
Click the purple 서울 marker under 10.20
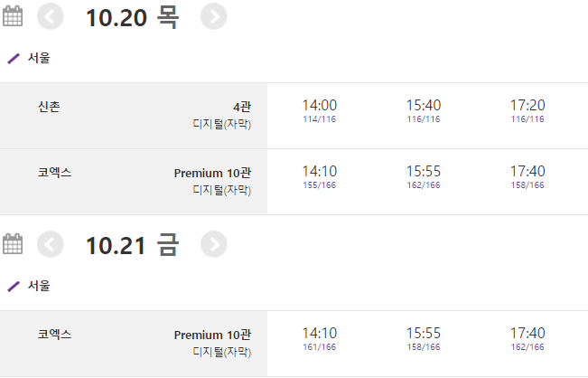[x=14, y=58]
